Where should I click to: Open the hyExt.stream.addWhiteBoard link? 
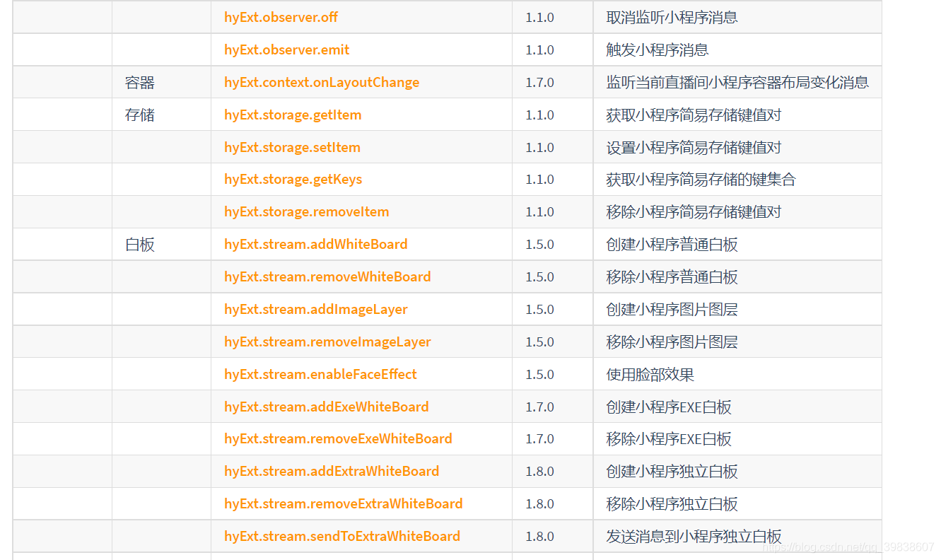315,244
